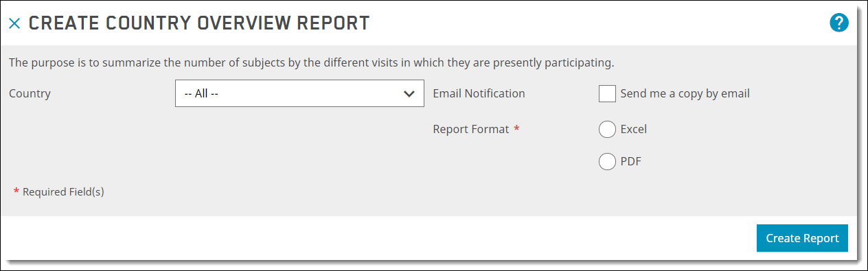Tick the Send me a copy by email checkbox

607,93
